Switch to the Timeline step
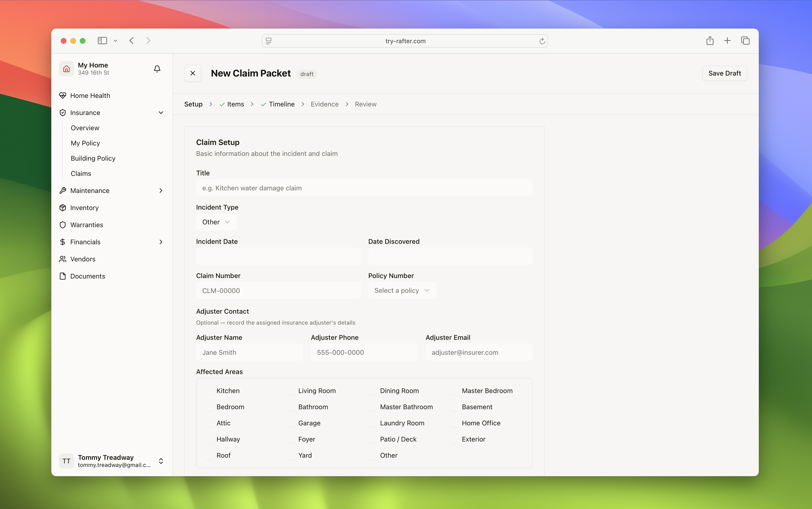 (281, 104)
